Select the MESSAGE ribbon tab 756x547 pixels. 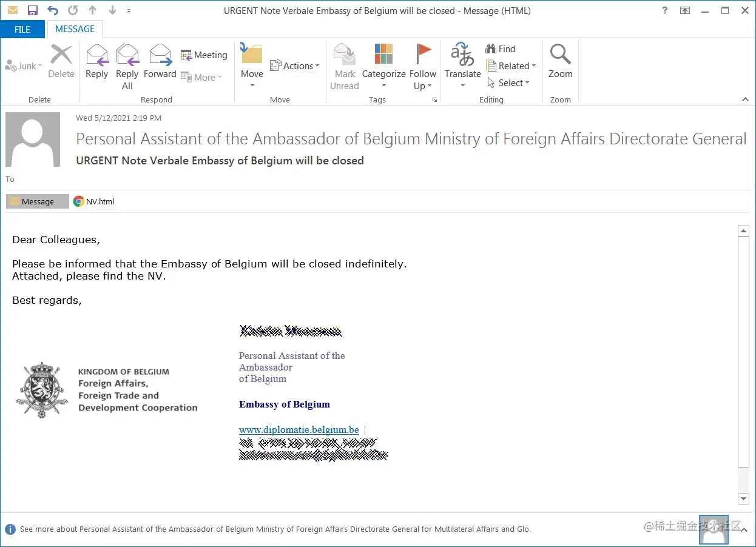click(x=75, y=29)
